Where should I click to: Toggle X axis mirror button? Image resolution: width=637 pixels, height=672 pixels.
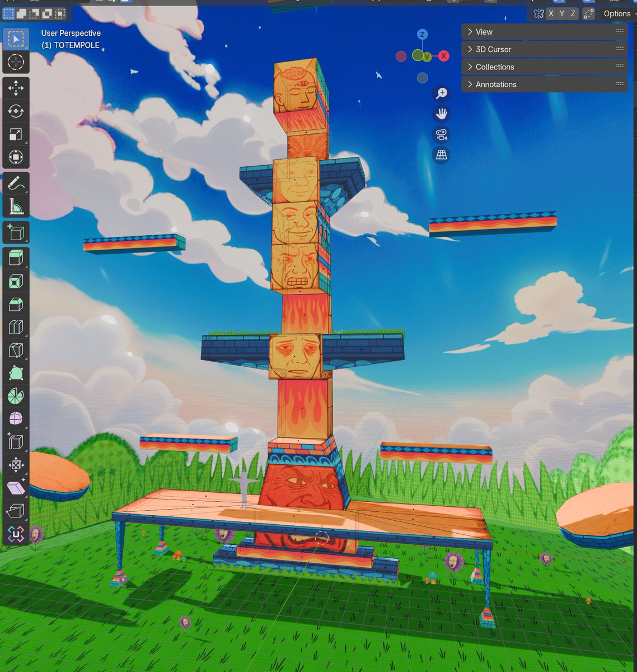pos(551,13)
